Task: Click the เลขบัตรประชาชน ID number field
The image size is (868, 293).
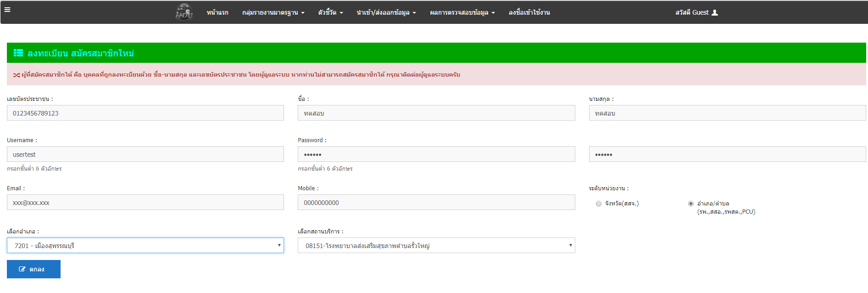Action: [145, 113]
